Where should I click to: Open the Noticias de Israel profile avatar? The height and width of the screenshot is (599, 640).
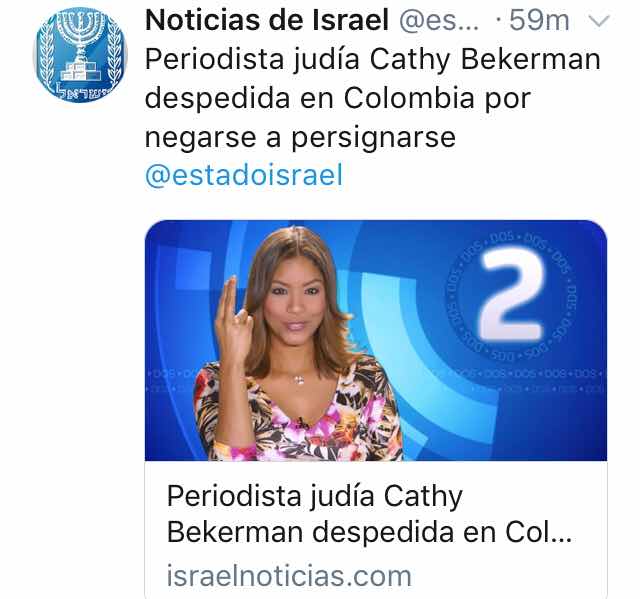[x=80, y=54]
